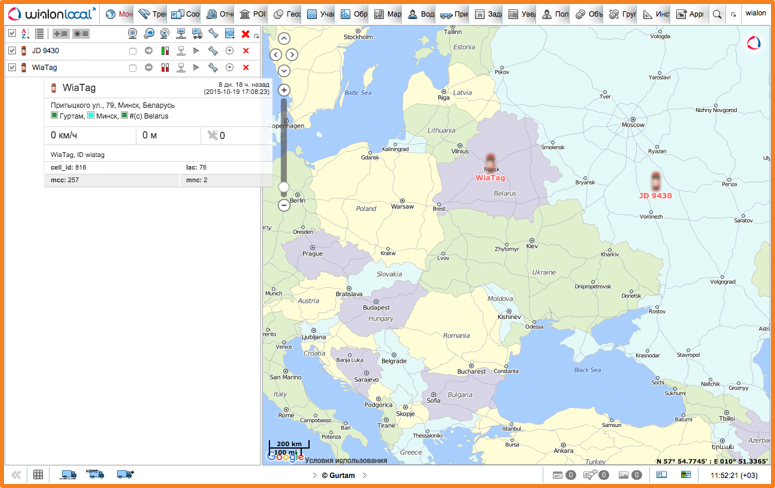This screenshot has height=488, width=775.
Task: Click the WiaTag unit marker on the map
Action: tap(490, 162)
